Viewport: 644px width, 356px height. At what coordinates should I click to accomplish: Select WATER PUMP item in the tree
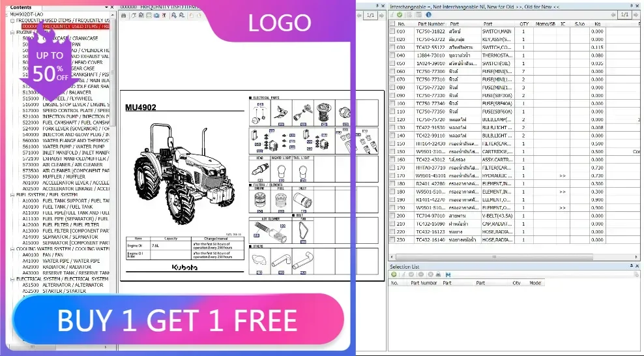point(63,147)
